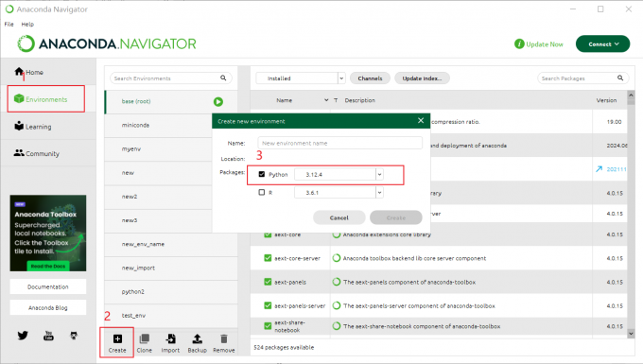Uncheck aext-core package checkbox
Image resolution: width=643 pixels, height=364 pixels.
(x=268, y=234)
